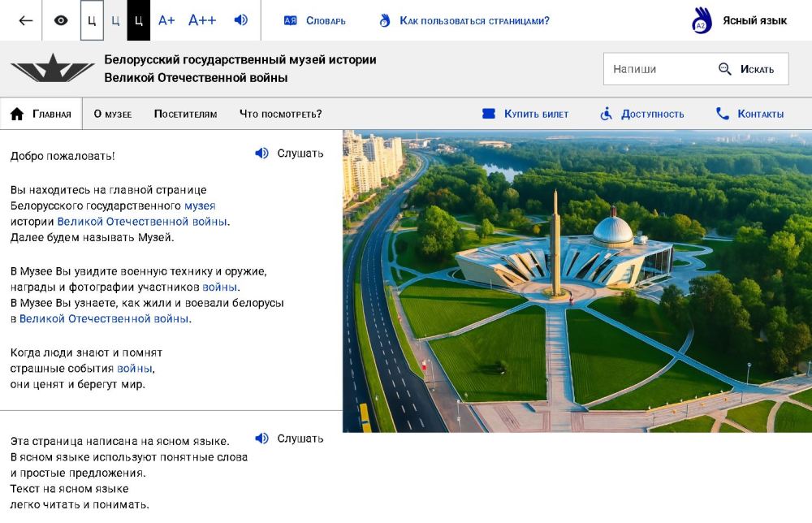Listen to welcome text via Слушать
The height and width of the screenshot is (523, 812).
[289, 153]
